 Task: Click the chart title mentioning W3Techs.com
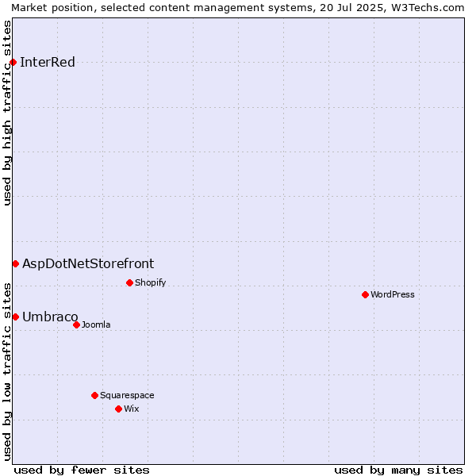[238, 8]
